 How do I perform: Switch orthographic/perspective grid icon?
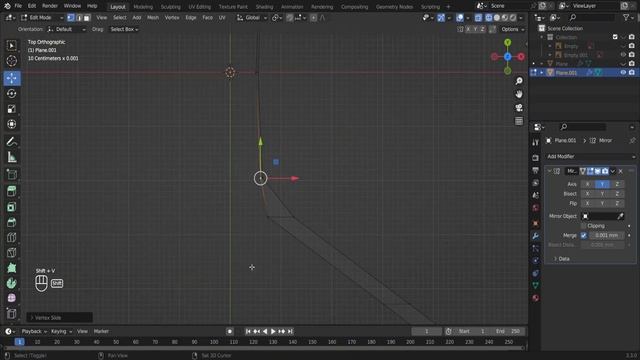519,121
